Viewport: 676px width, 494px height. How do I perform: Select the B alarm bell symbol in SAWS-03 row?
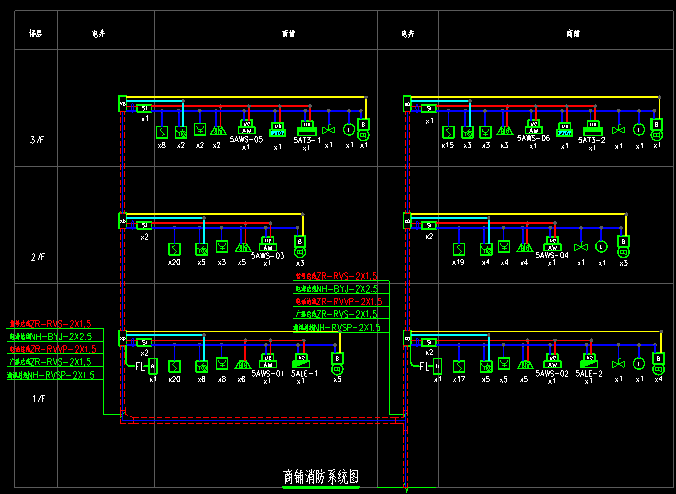(300, 247)
